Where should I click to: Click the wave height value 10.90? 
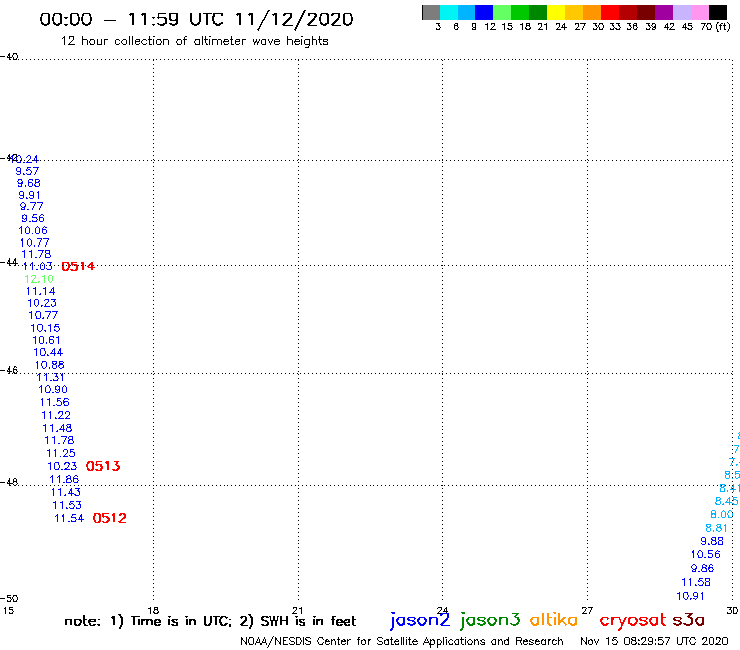[x=53, y=389]
